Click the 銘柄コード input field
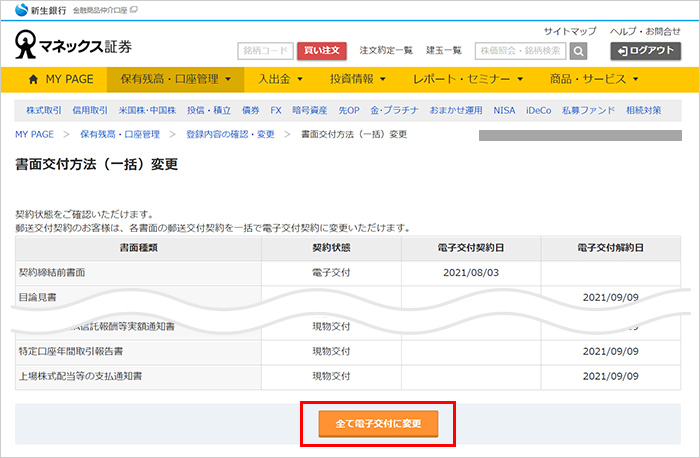Viewport: 700px width, 458px height. tap(265, 50)
